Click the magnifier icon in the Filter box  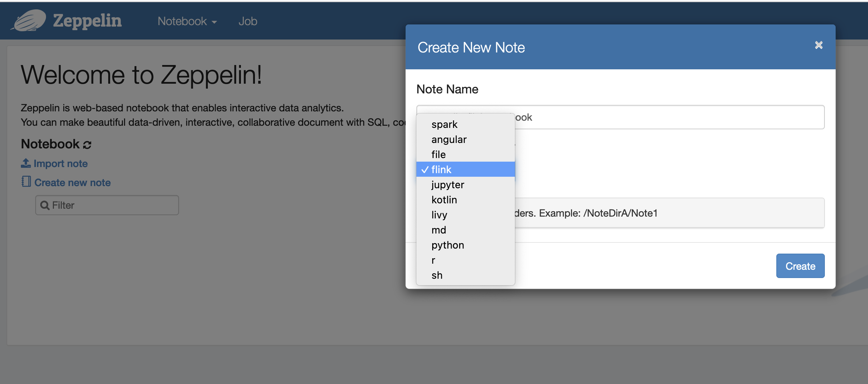[45, 205]
